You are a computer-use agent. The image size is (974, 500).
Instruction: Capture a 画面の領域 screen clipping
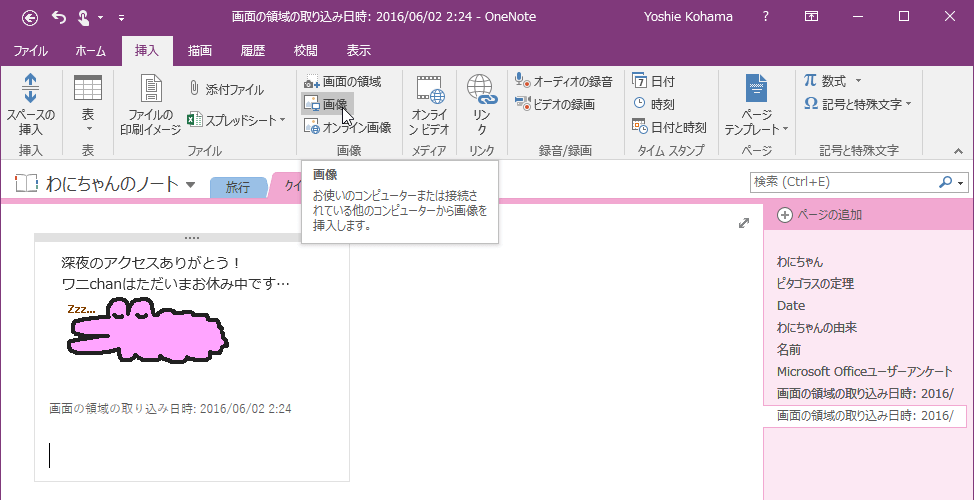tap(342, 81)
